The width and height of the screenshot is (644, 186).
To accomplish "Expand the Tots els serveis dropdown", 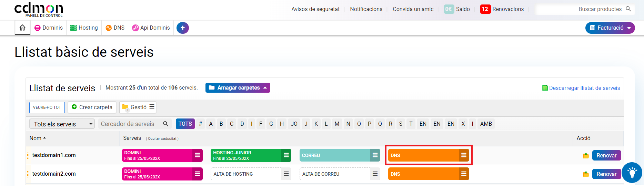I will pos(62,124).
